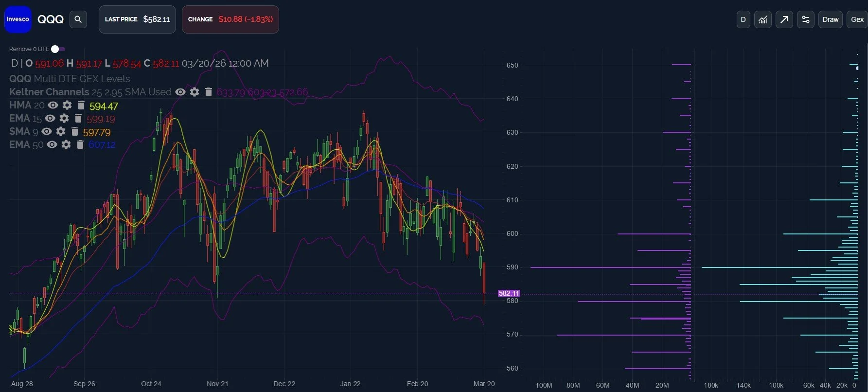Click the QQQ ticker symbol

click(x=51, y=19)
